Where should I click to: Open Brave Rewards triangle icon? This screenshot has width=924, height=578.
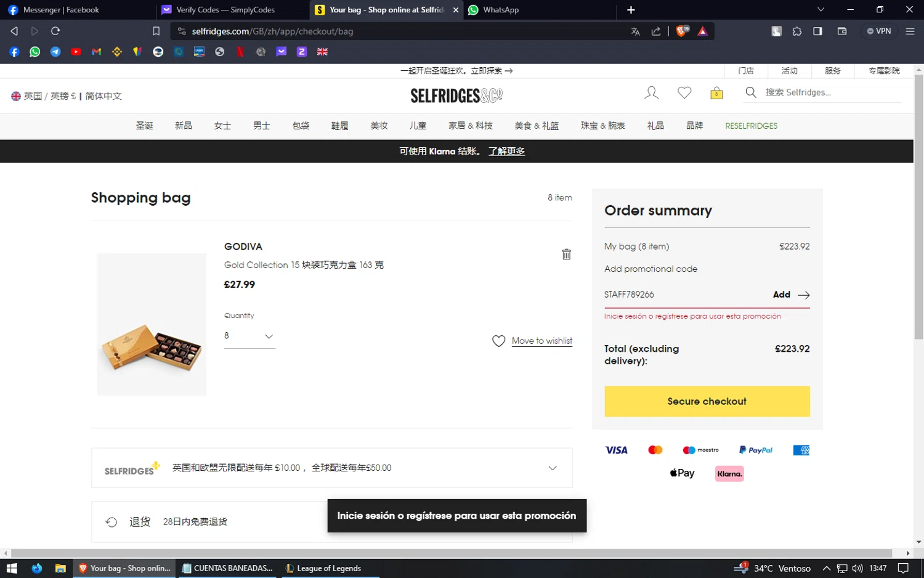click(702, 31)
